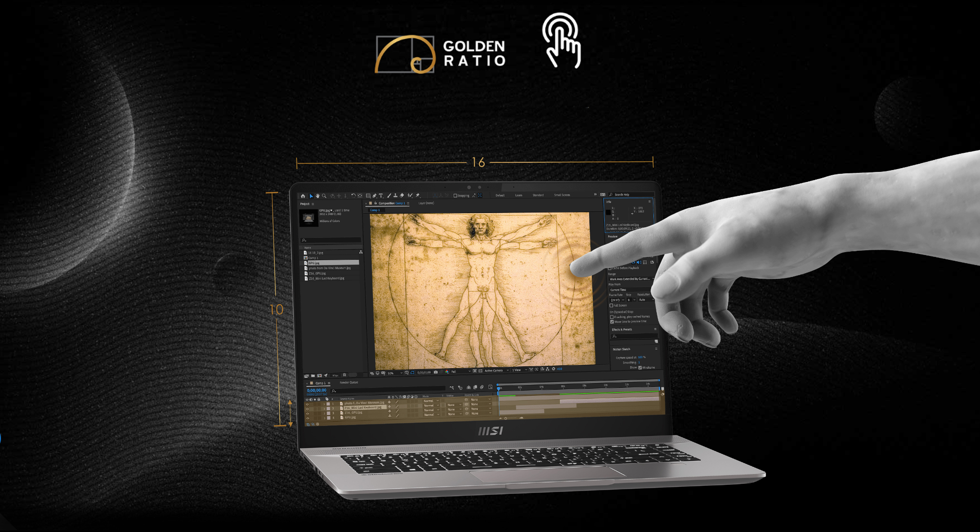
Task: Click the snapshot camera icon below viewer
Action: (435, 372)
